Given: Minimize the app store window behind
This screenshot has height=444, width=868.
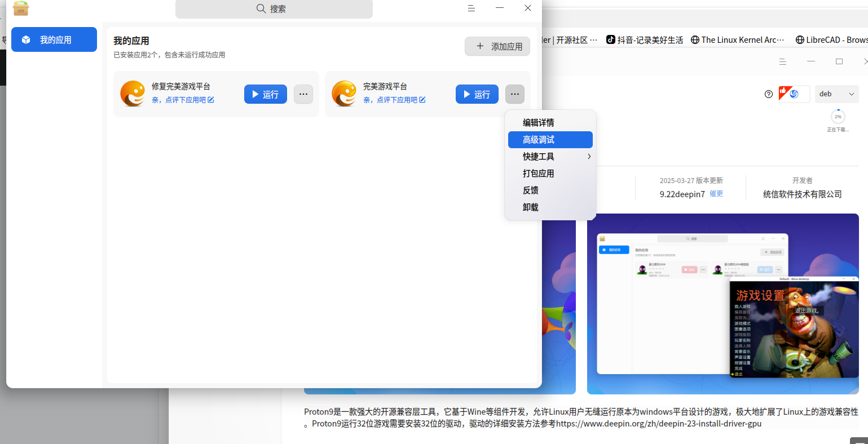Looking at the screenshot, I should [x=811, y=61].
